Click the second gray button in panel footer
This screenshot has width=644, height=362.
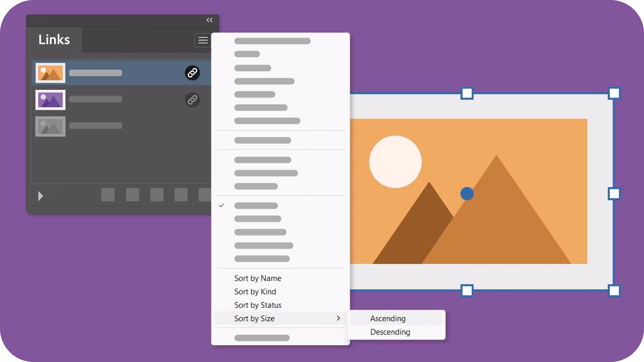[x=132, y=195]
